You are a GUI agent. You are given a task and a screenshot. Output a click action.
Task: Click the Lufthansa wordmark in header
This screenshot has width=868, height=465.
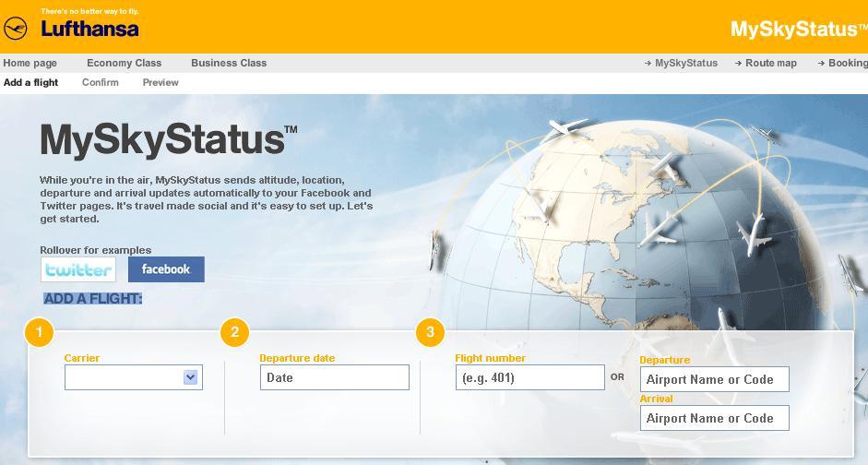89,29
